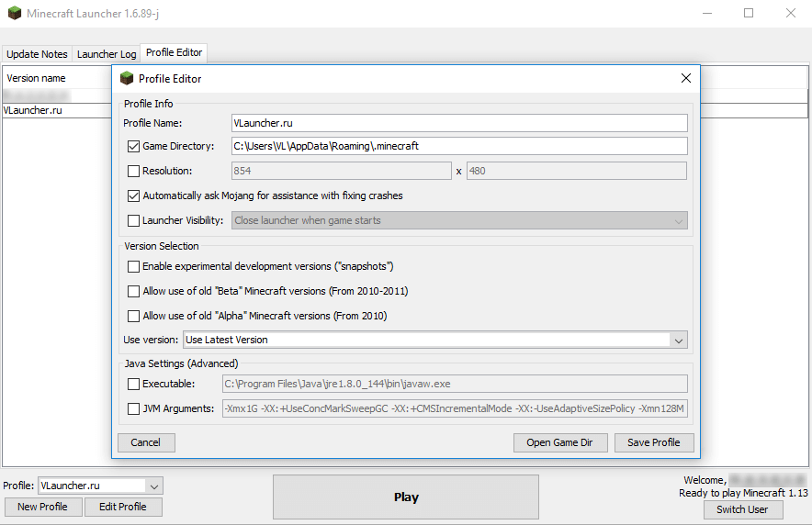Uncheck the Game Directory checkbox
The width and height of the screenshot is (812, 525).
pyautogui.click(x=133, y=146)
